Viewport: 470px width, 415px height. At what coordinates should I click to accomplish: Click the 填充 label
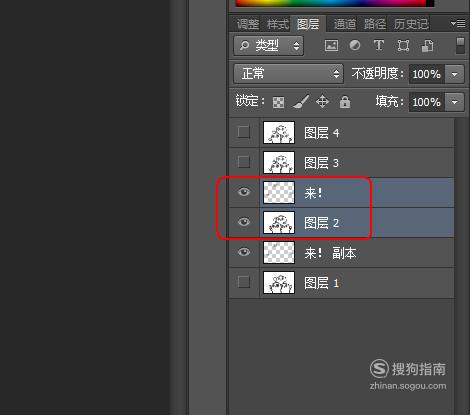point(389,101)
